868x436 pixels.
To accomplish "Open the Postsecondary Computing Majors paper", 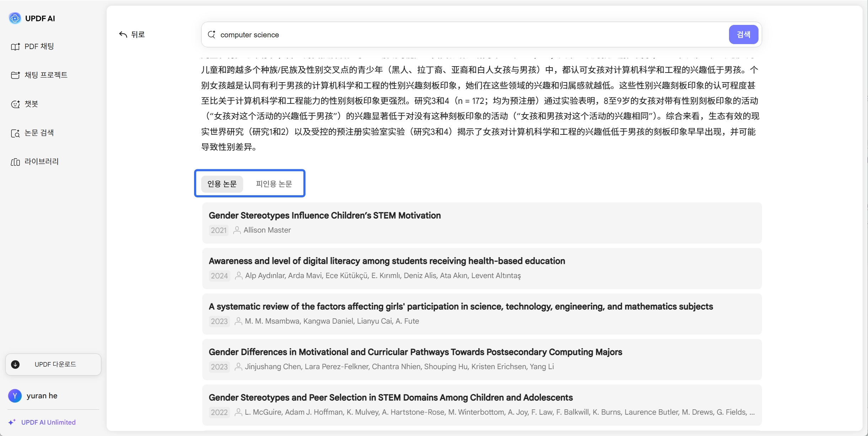I will [x=482, y=360].
